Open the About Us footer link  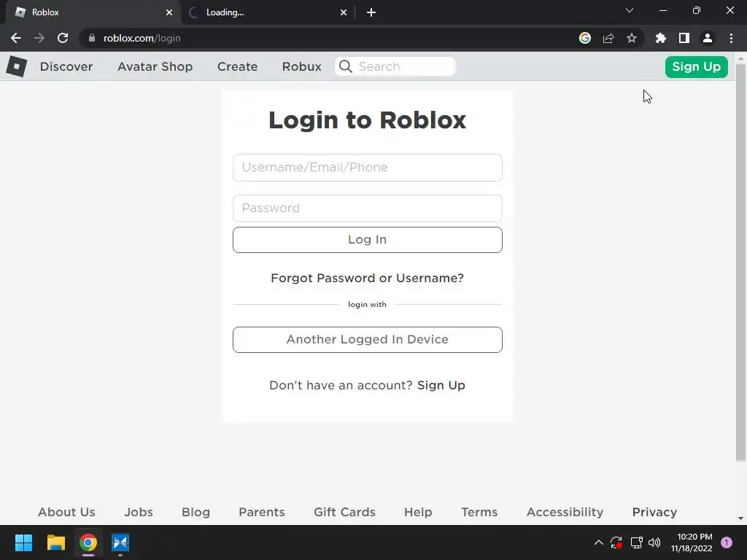point(66,512)
